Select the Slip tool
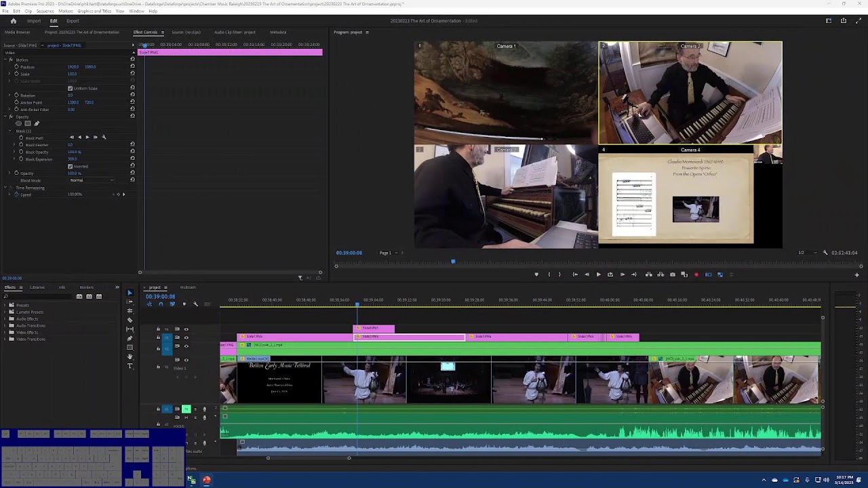 tap(130, 329)
